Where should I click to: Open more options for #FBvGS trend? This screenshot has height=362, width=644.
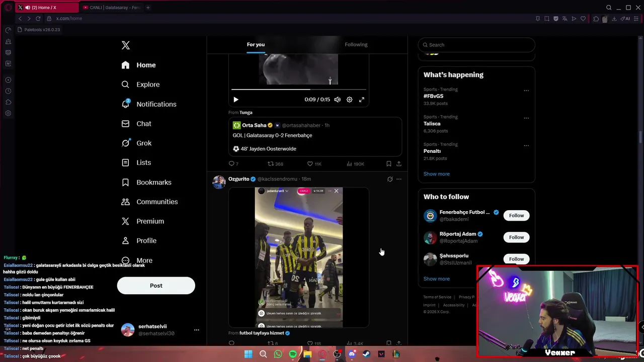tap(526, 91)
